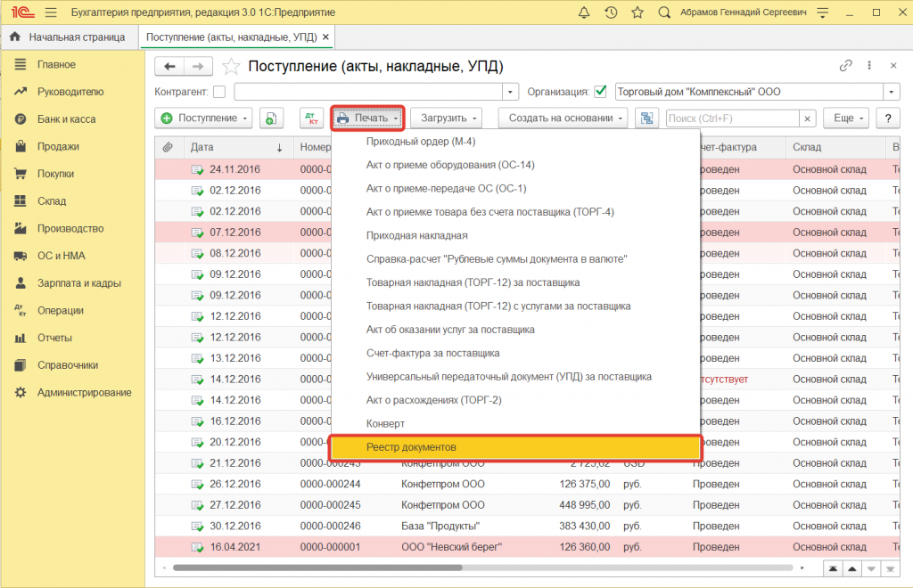Open favorites star in title bar
Screen dimensions: 913x588
coord(637,13)
